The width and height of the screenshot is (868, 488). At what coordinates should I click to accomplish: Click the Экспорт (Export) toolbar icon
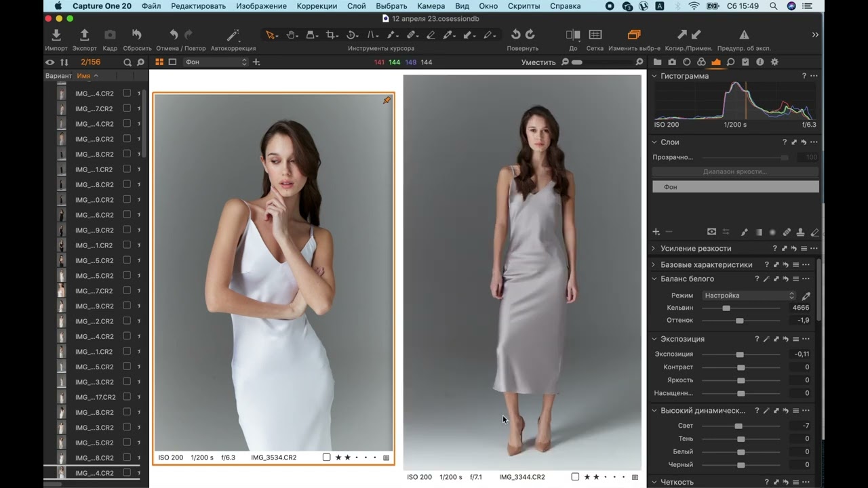tap(84, 35)
